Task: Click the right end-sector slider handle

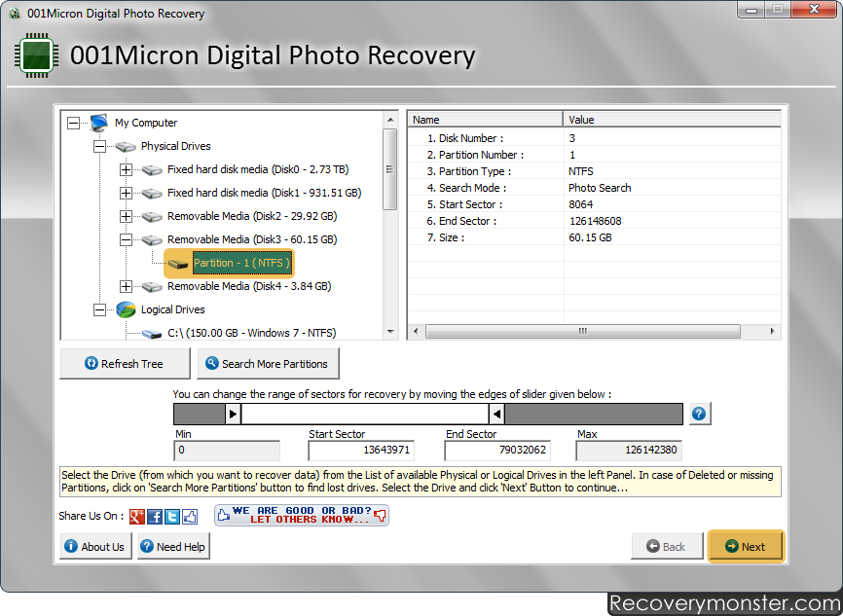Action: (496, 414)
